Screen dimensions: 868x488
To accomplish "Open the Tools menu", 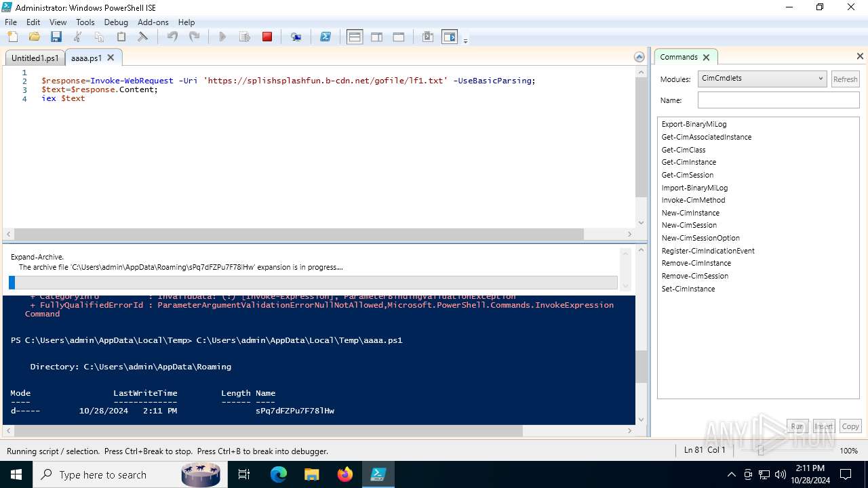I will pyautogui.click(x=85, y=22).
